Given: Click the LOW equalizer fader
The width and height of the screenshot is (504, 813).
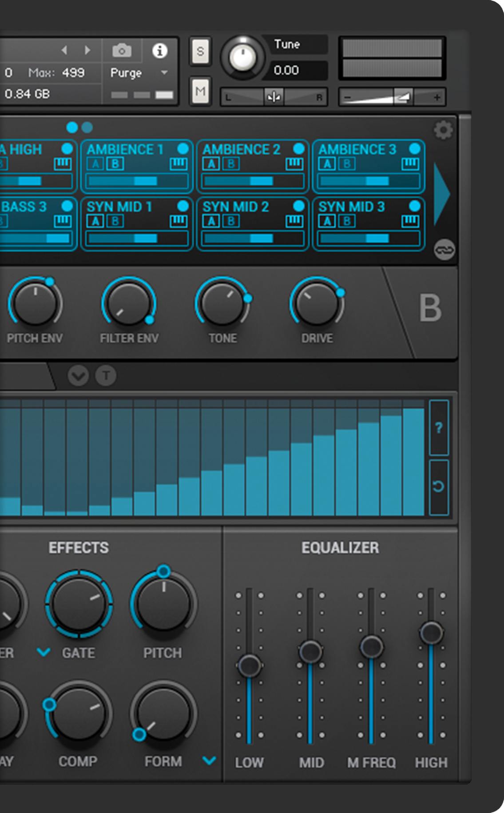Looking at the screenshot, I should (x=250, y=666).
